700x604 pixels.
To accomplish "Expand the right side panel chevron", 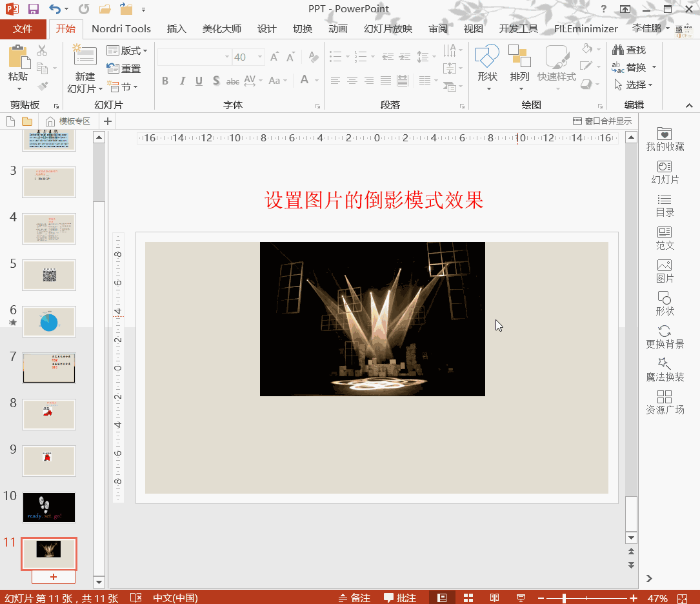I will (x=649, y=579).
